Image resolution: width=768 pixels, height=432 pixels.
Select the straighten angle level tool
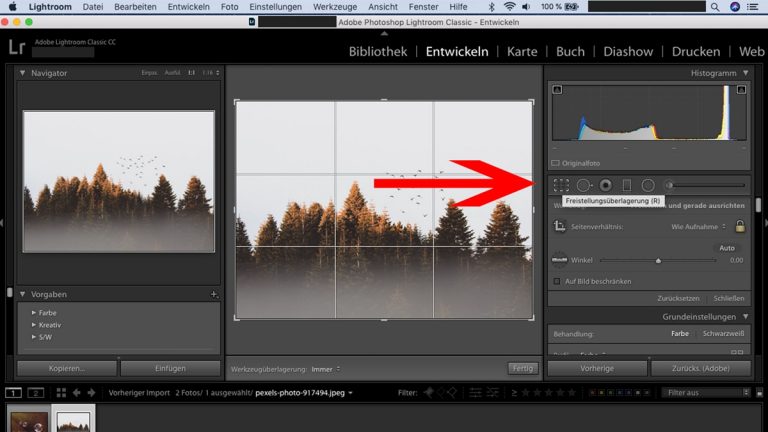coord(560,260)
